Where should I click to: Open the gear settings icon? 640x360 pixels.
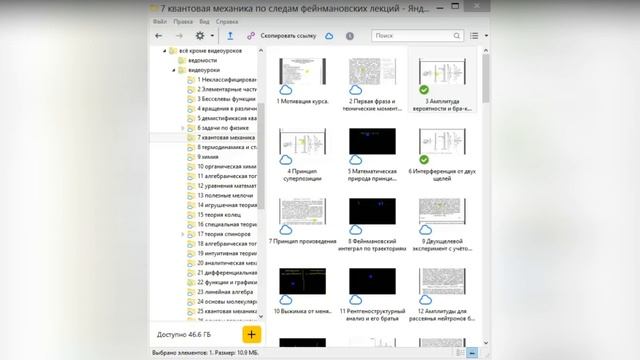pyautogui.click(x=200, y=36)
